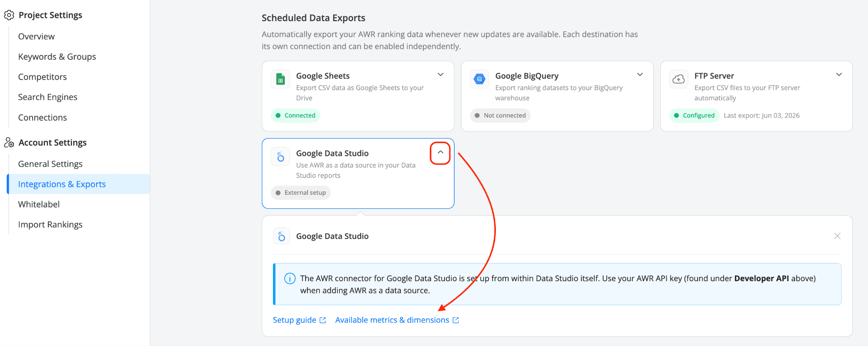Expand the Google BigQuery card
Viewport: 868px width, 346px height.
(x=640, y=75)
